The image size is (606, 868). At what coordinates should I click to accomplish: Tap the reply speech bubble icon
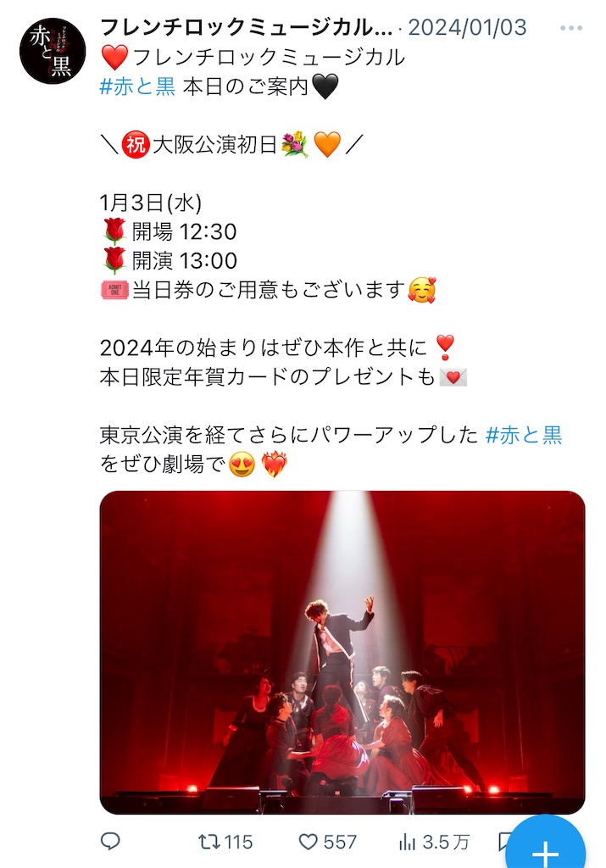coord(110,842)
